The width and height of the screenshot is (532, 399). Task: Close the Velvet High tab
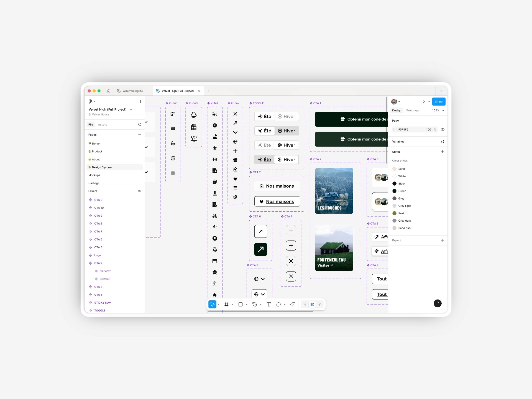(x=199, y=91)
